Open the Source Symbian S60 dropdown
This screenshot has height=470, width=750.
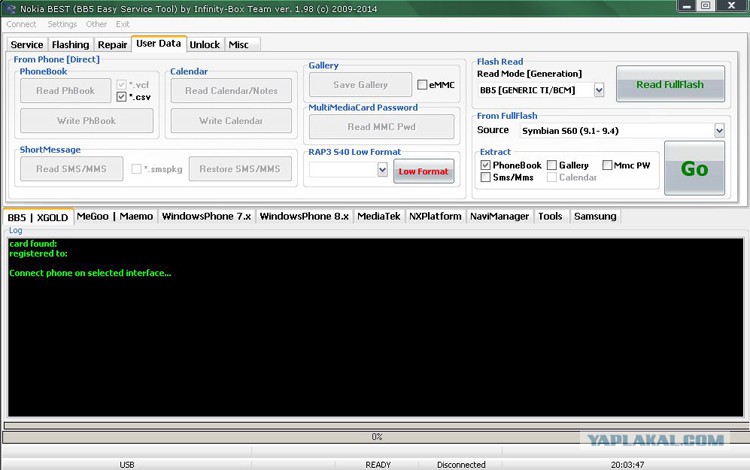pos(719,131)
